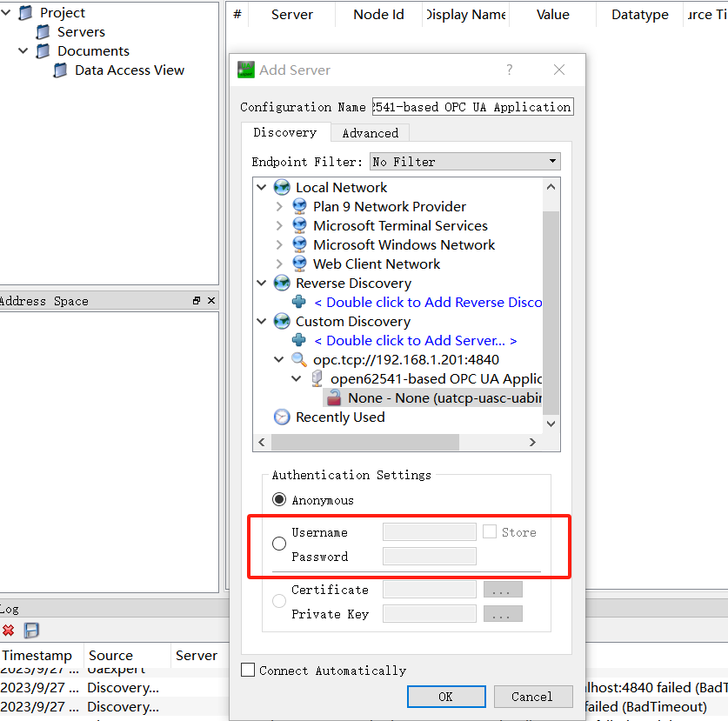Viewport: 728px width, 721px height.
Task: Click the magnifier icon of opc.tcp://192.168.1.201:4840
Action: click(299, 359)
